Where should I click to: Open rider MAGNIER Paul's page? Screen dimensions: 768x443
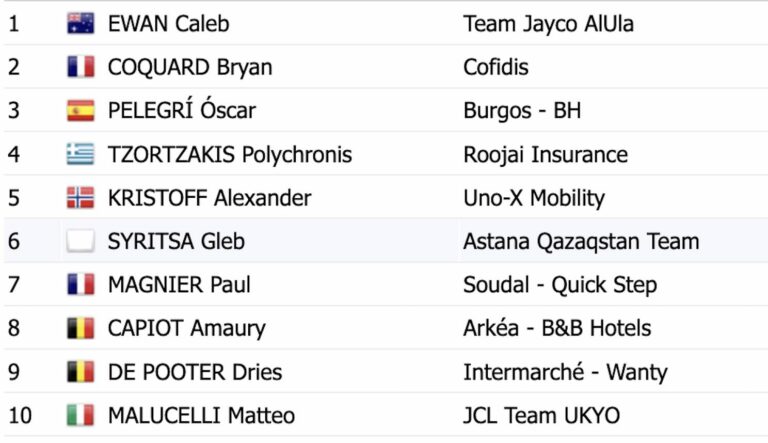click(179, 285)
